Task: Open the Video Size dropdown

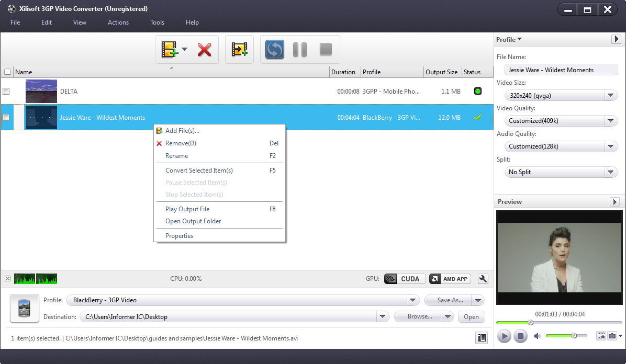Action: pyautogui.click(x=610, y=95)
